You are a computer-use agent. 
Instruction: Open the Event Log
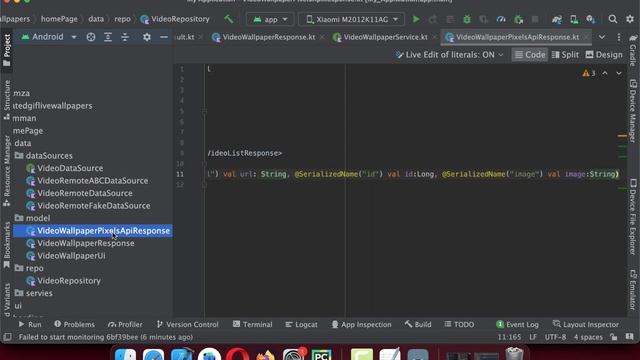(517, 324)
